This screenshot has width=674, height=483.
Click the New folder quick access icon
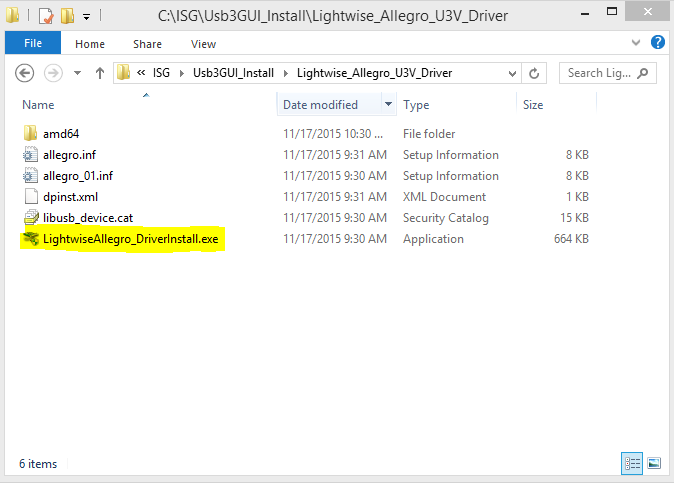67,16
